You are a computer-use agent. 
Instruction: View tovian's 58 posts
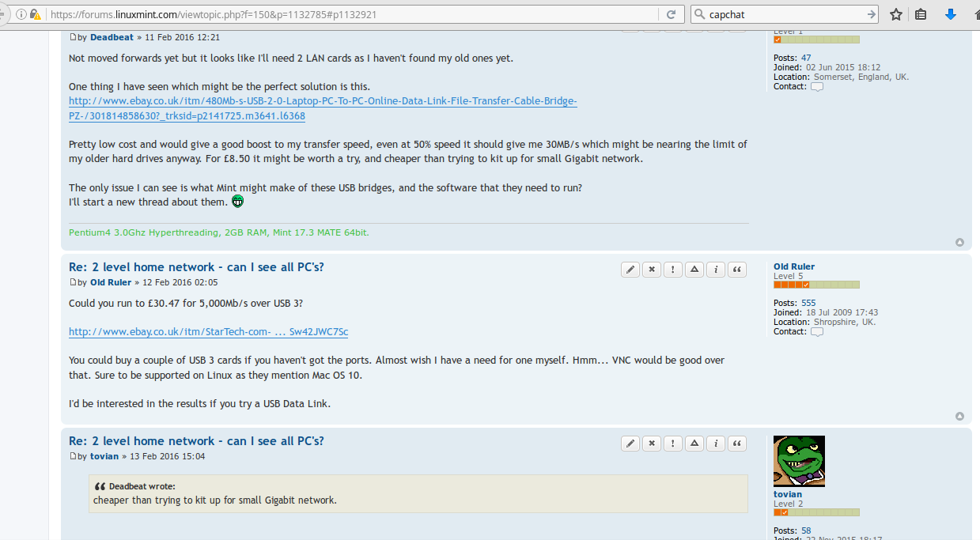(806, 531)
